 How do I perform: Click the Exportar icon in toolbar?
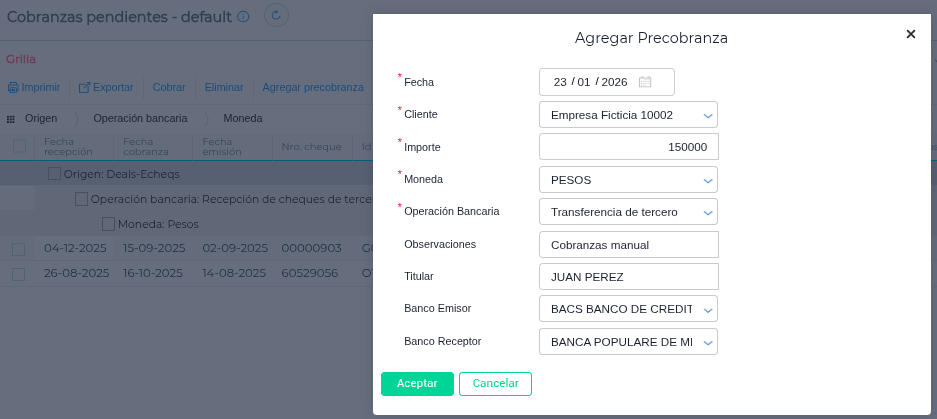point(85,87)
